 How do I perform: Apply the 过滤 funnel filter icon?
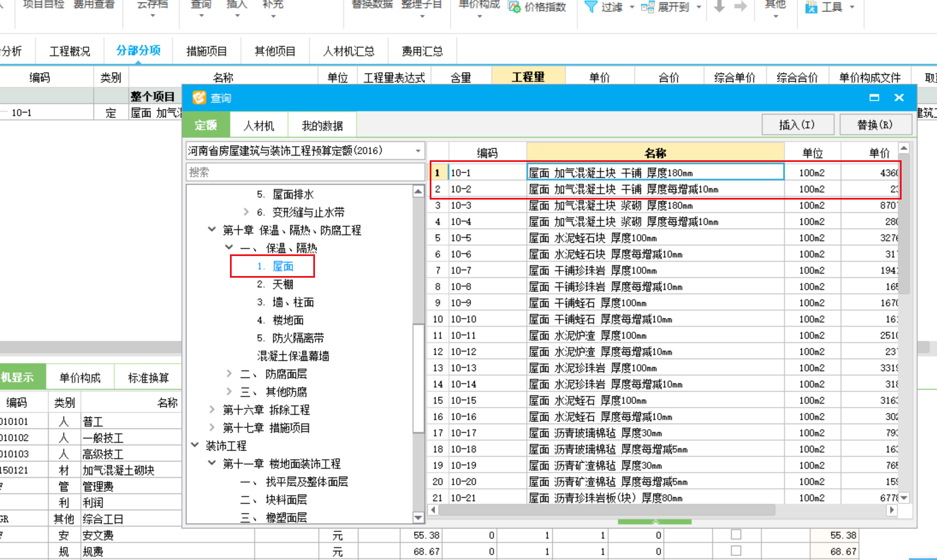[591, 7]
